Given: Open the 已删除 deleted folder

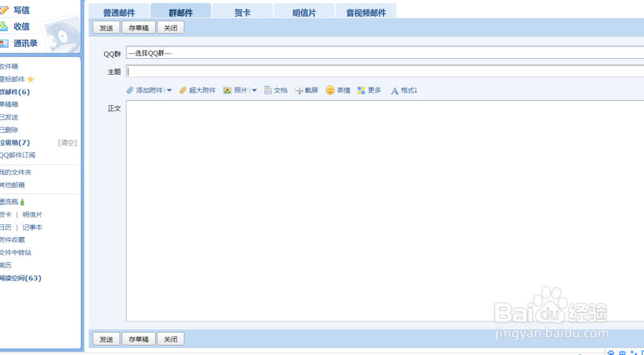Looking at the screenshot, I should point(9,130).
